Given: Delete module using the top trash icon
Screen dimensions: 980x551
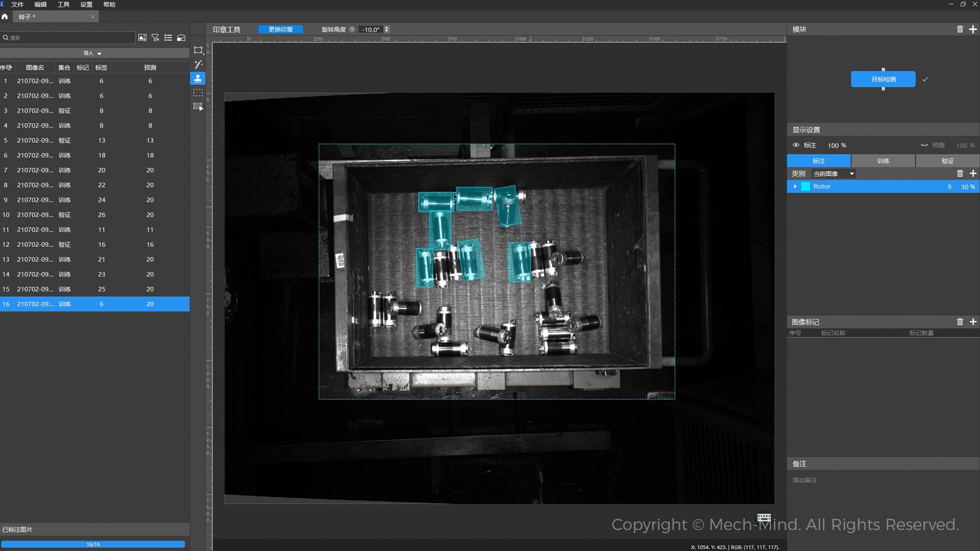Looking at the screenshot, I should [960, 29].
